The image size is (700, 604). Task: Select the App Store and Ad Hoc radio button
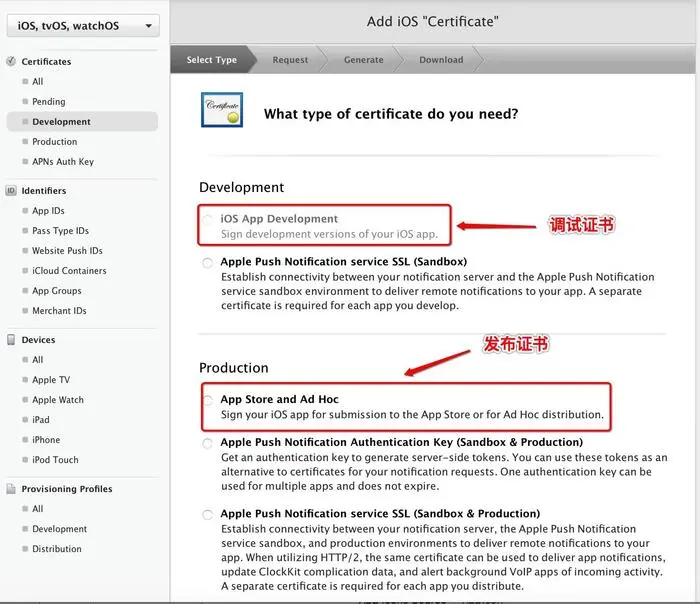tap(208, 400)
